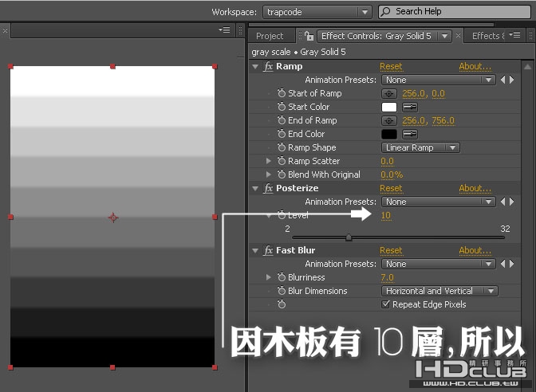Toggle Repeat Edge Pixels checkbox
This screenshot has width=536, height=392.
385,304
